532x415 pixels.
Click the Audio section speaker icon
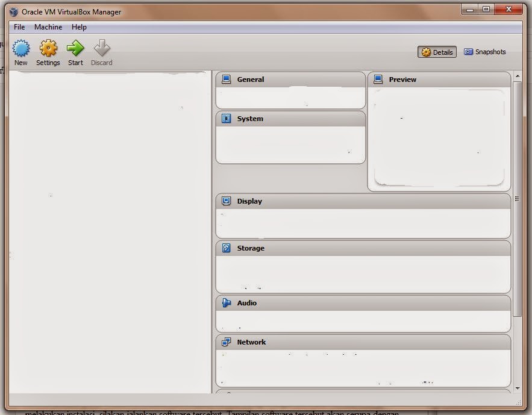(x=227, y=303)
